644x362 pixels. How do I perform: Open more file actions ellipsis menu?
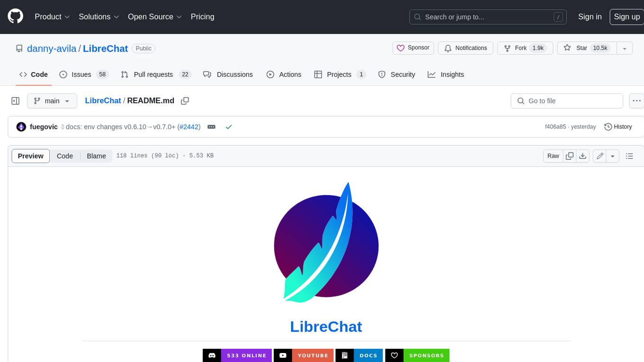tap(636, 101)
